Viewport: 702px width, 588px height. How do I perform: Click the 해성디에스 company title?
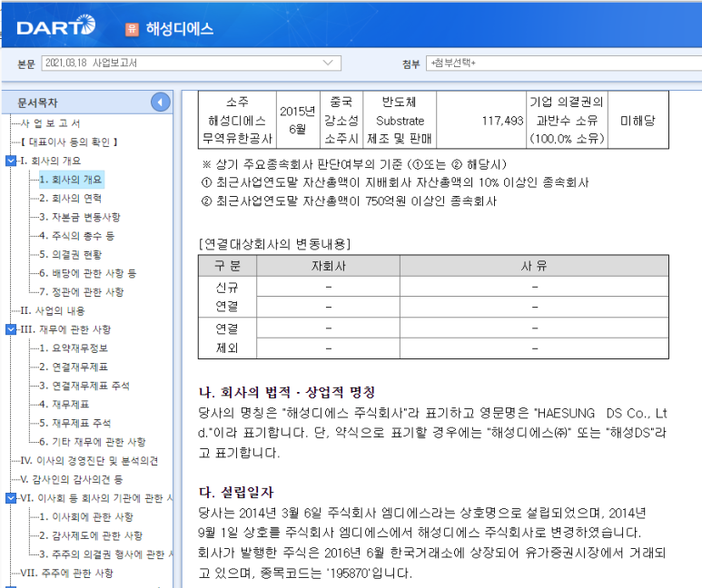coord(180,29)
